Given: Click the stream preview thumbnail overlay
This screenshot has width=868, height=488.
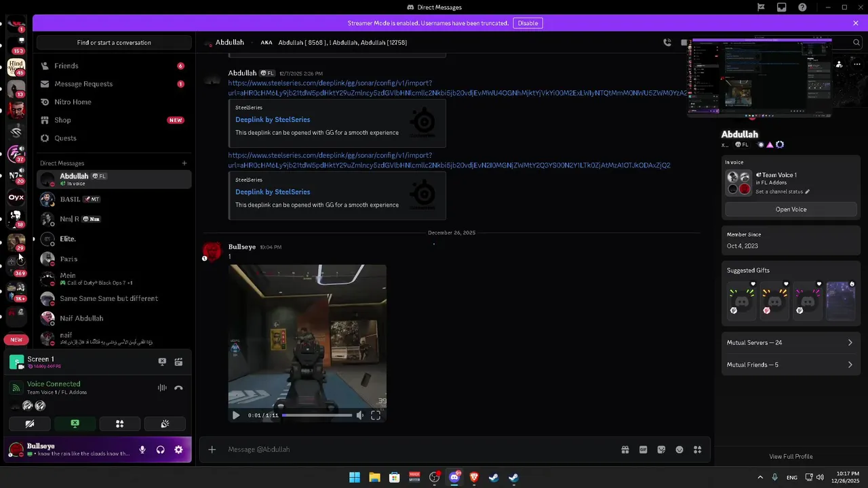Looking at the screenshot, I should coord(759,77).
